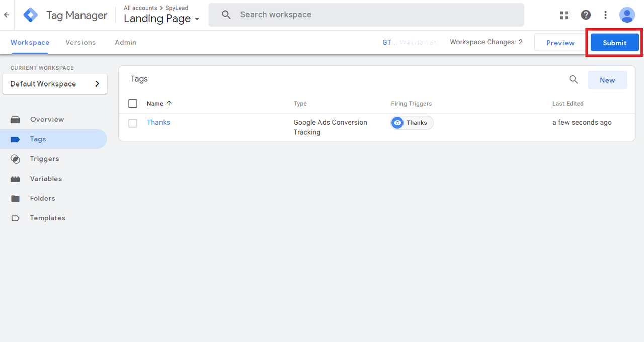Click the Submit button

pos(615,43)
